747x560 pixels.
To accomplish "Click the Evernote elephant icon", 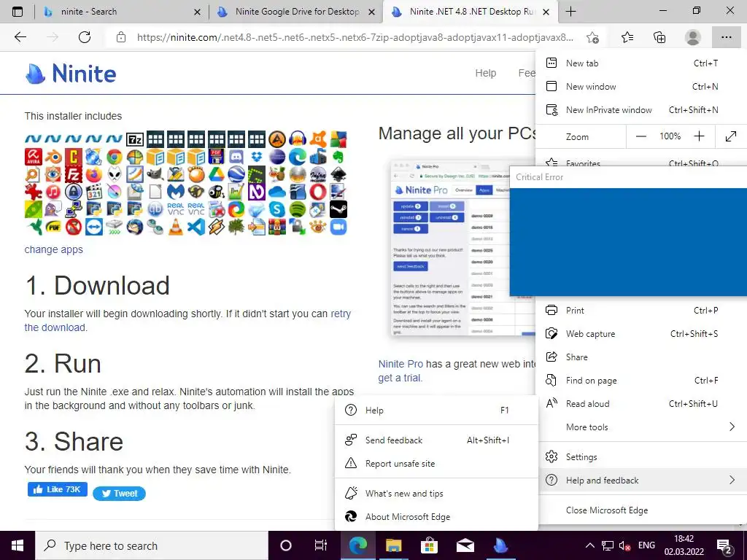I will coord(338,157).
